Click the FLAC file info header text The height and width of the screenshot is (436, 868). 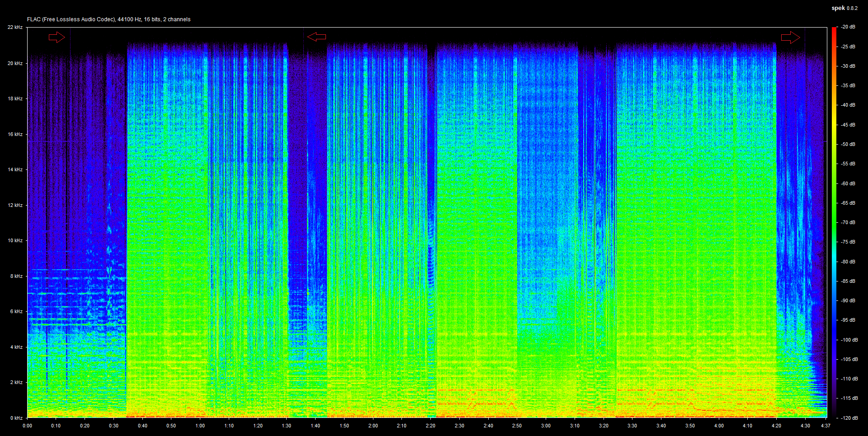click(108, 19)
